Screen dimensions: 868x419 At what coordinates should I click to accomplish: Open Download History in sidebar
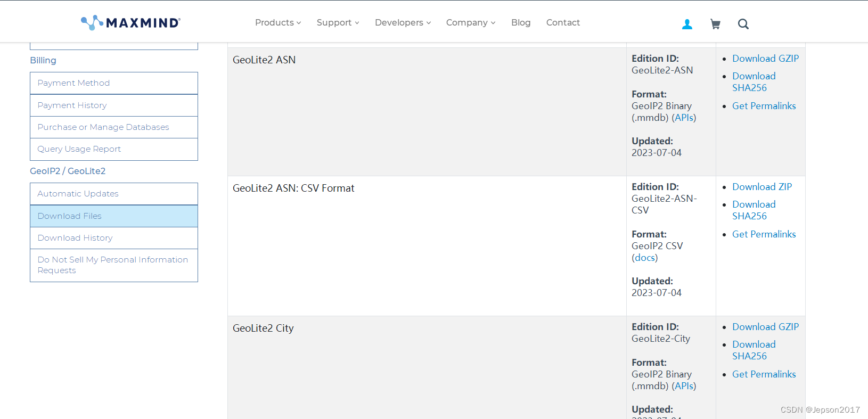(x=114, y=238)
